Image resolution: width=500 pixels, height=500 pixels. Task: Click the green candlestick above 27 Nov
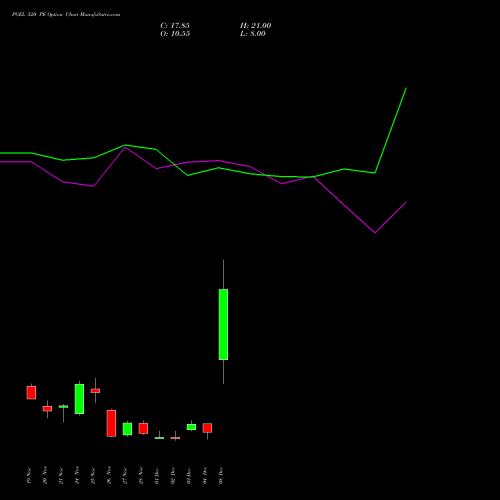pyautogui.click(x=127, y=429)
